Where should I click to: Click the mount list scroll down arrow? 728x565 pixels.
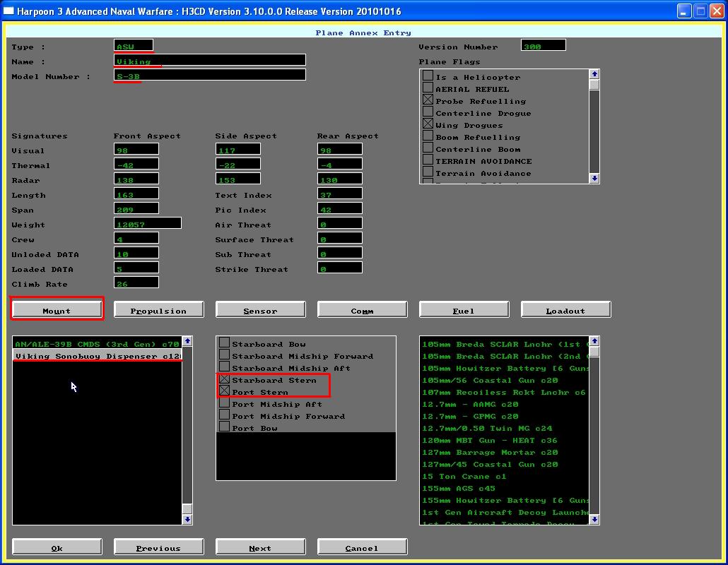pos(187,520)
